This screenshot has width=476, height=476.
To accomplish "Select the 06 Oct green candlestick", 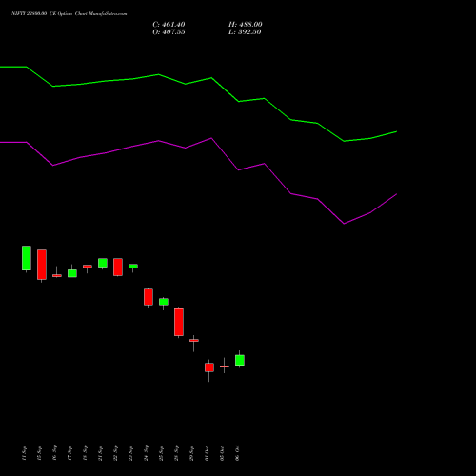I will click(x=240, y=360).
